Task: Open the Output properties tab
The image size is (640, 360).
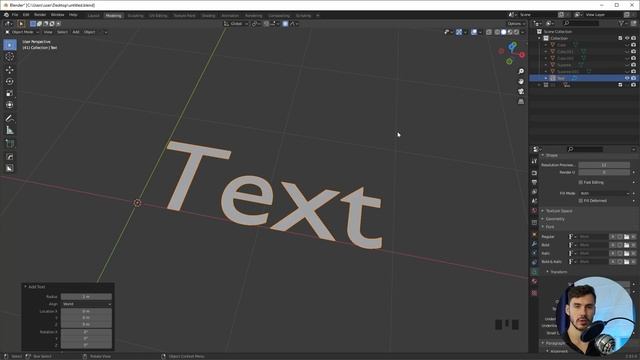Action: coord(534,182)
